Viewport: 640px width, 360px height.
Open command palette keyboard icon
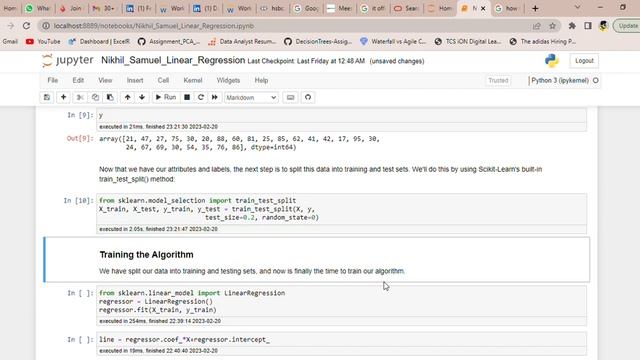coord(290,97)
